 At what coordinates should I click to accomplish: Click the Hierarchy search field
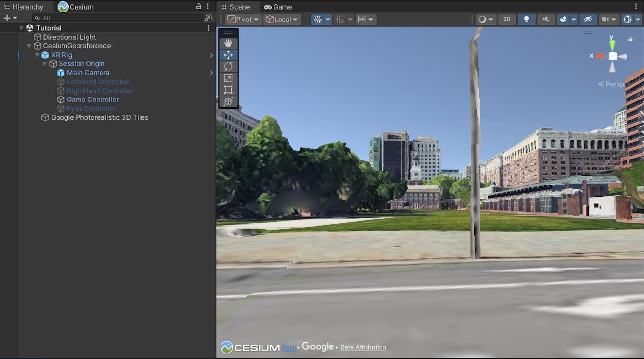(x=117, y=18)
